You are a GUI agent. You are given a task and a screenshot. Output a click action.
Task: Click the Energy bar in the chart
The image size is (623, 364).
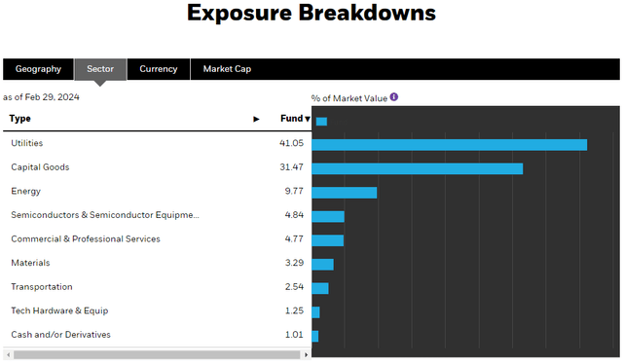(344, 193)
